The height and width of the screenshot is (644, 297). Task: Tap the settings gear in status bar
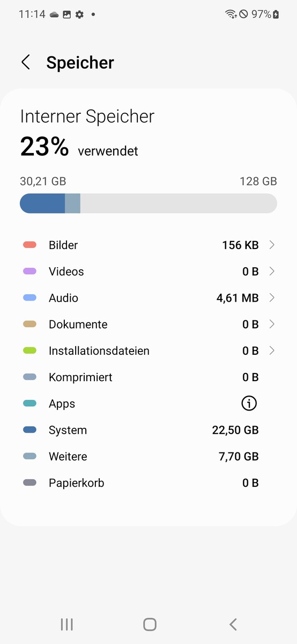79,14
